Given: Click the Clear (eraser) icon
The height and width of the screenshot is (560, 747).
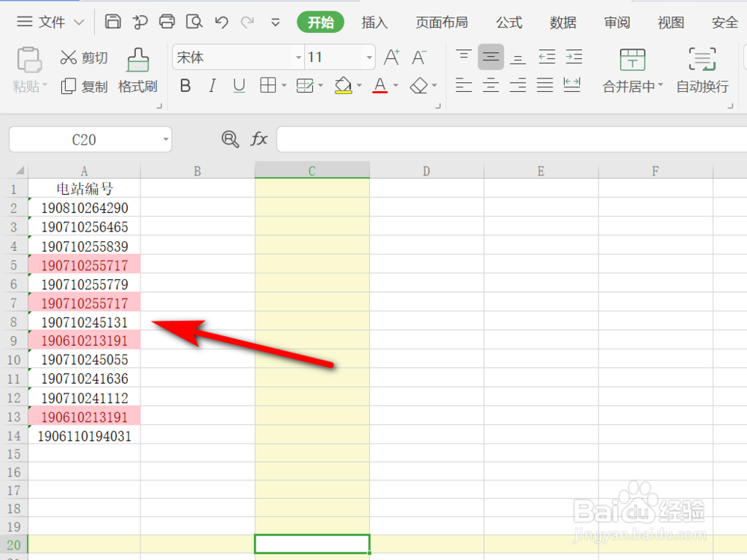Looking at the screenshot, I should pyautogui.click(x=419, y=86).
